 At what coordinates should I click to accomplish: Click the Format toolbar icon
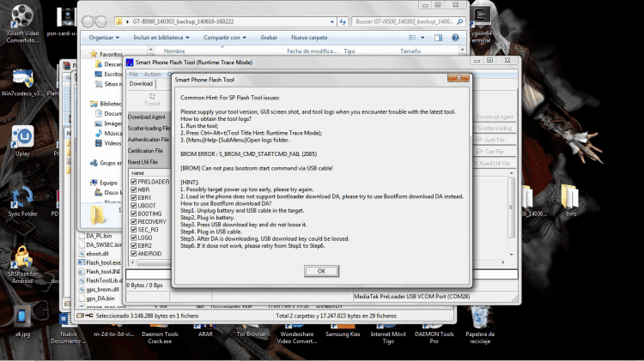coord(152,99)
